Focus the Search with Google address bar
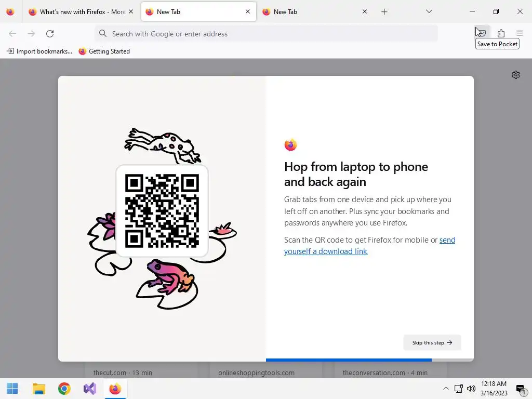The image size is (532, 399). [267, 34]
